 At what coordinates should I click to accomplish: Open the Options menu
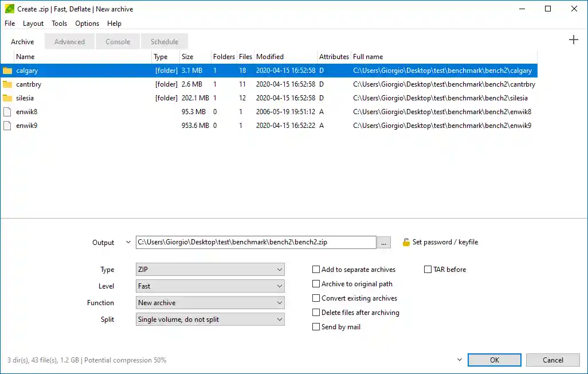(87, 24)
